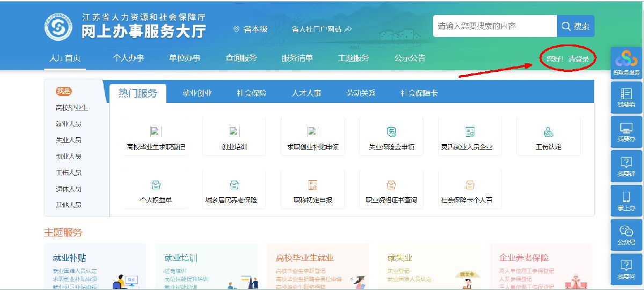Open the 查询服务 navigation menu
The width and height of the screenshot is (644, 290).
pos(241,58)
